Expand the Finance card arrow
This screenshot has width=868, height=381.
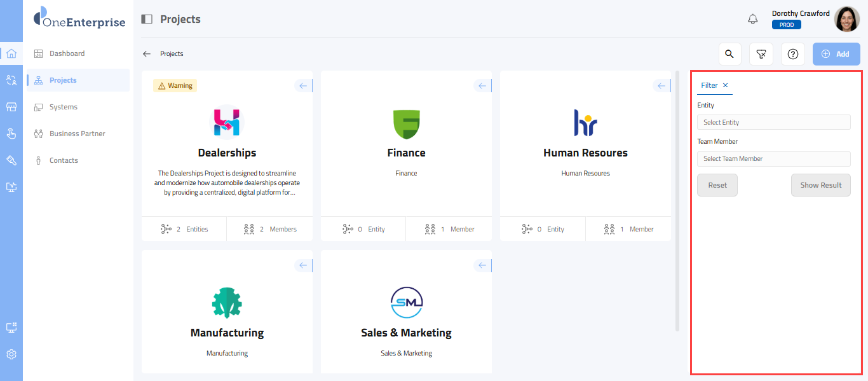pyautogui.click(x=482, y=86)
